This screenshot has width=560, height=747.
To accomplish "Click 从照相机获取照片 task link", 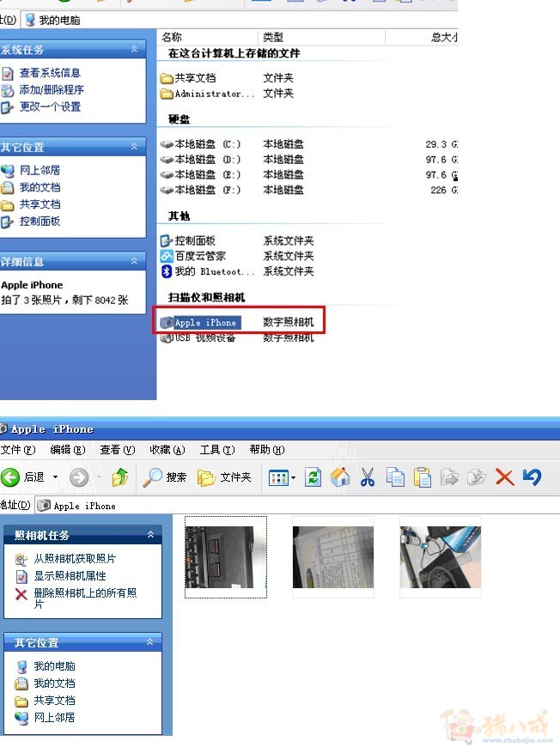I will tap(75, 559).
